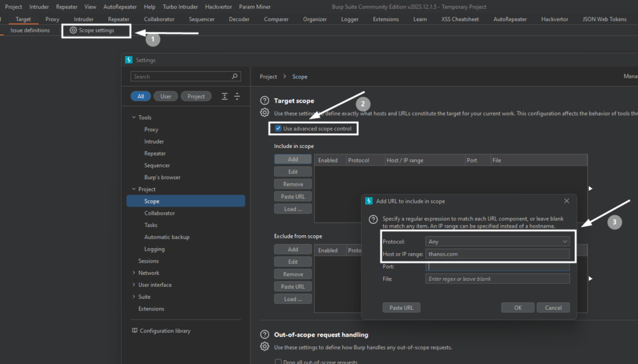638x364 pixels.
Task: Click Remove under Exclude from scope
Action: tap(293, 274)
